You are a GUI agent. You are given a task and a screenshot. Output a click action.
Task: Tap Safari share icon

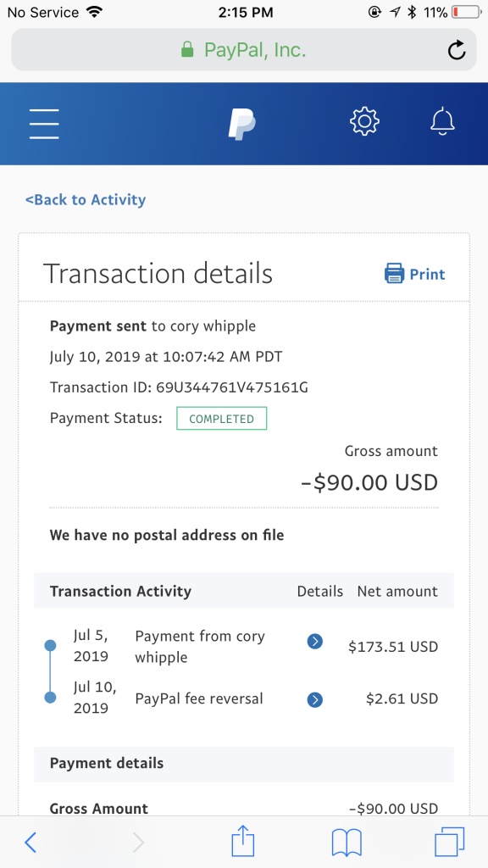tap(243, 842)
